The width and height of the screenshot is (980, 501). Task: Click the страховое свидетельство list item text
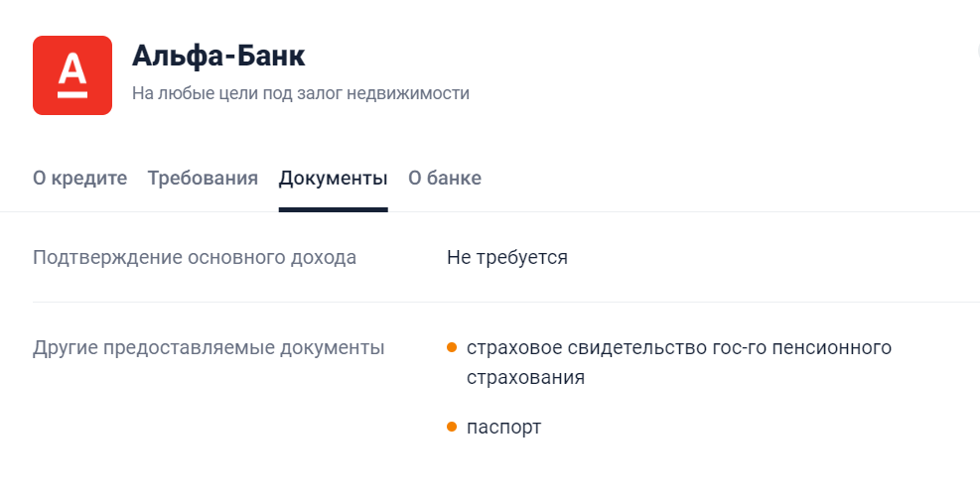[x=596, y=348]
